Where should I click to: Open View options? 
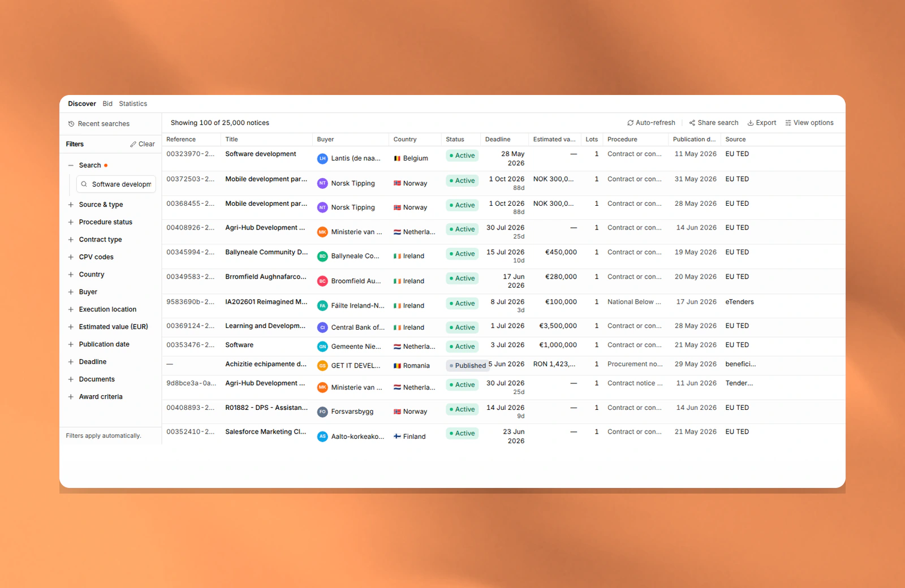(809, 123)
